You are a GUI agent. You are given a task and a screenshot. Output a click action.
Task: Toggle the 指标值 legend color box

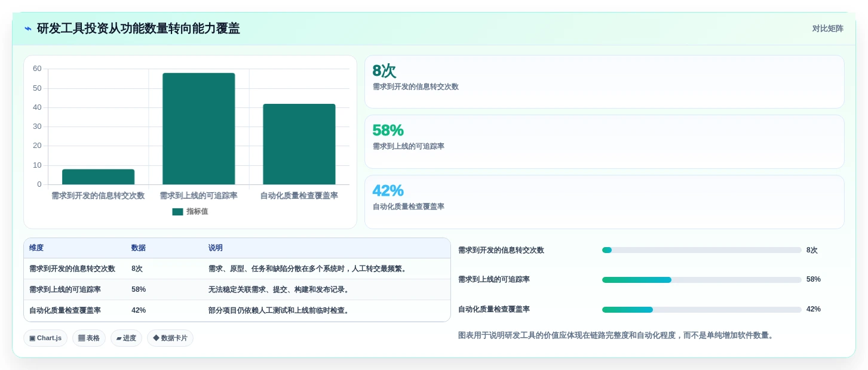tap(177, 212)
